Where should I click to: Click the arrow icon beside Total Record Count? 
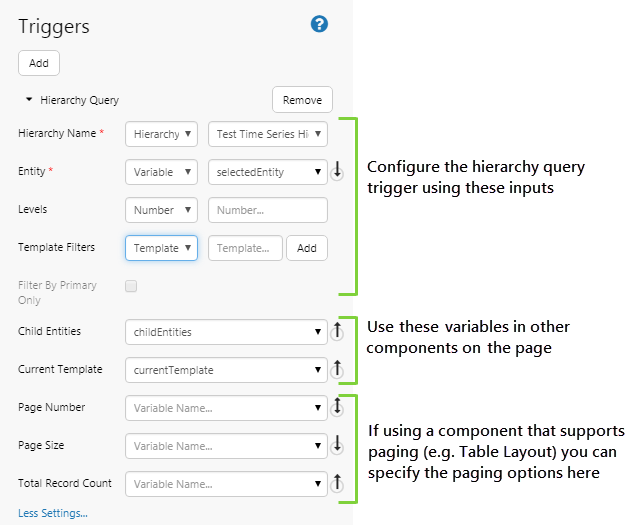click(338, 483)
